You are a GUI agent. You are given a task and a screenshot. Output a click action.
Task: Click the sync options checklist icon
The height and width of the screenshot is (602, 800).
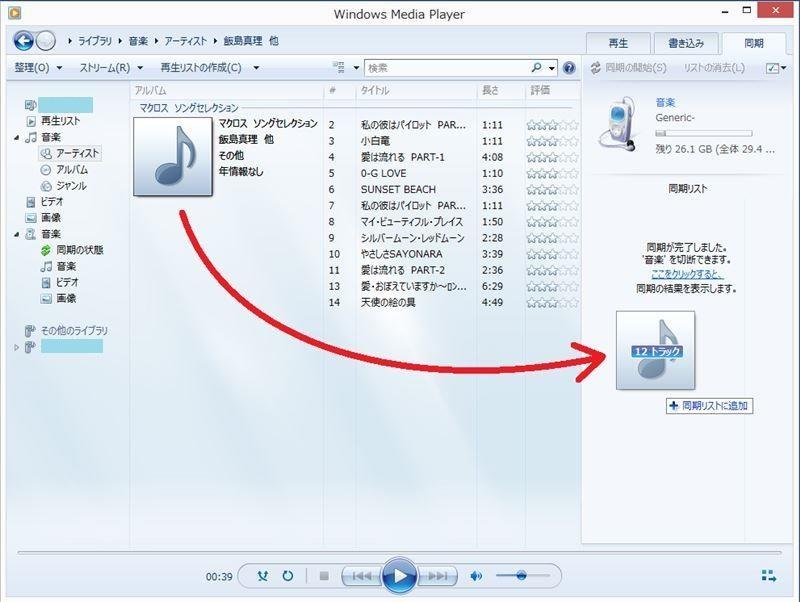772,68
